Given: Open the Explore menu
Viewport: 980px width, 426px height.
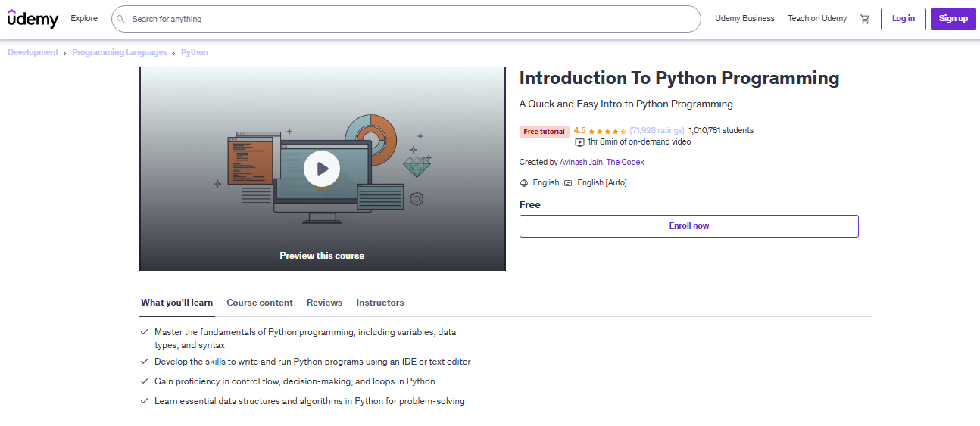Looking at the screenshot, I should pyautogui.click(x=84, y=19).
